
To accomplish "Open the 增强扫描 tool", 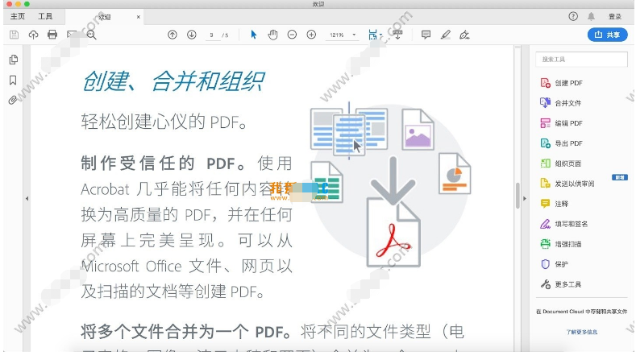I will point(561,244).
